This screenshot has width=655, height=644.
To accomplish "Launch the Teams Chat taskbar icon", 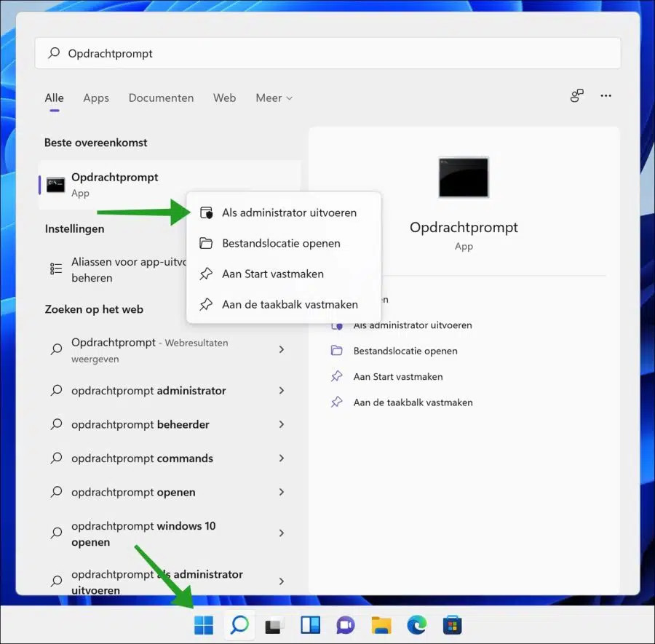I will coord(346,626).
